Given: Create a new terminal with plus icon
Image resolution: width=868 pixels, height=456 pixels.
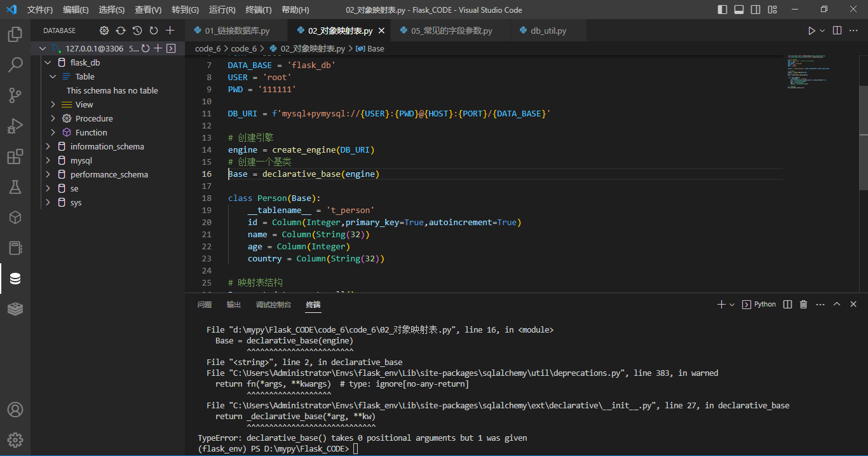Looking at the screenshot, I should click(x=721, y=305).
